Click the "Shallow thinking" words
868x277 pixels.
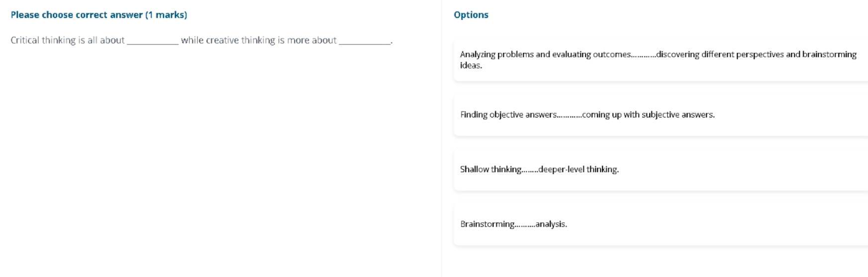[490, 169]
